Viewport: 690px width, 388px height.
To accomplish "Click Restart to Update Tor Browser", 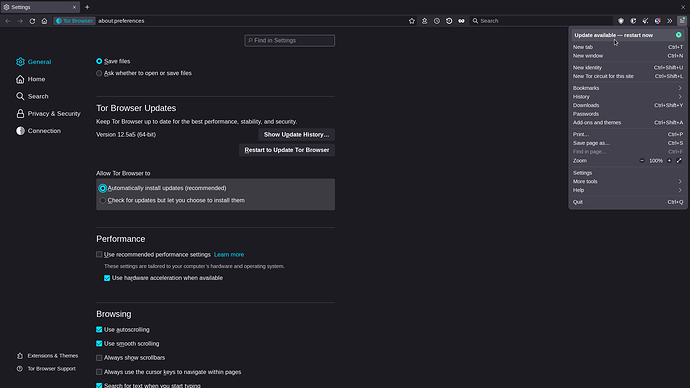I will 287,150.
